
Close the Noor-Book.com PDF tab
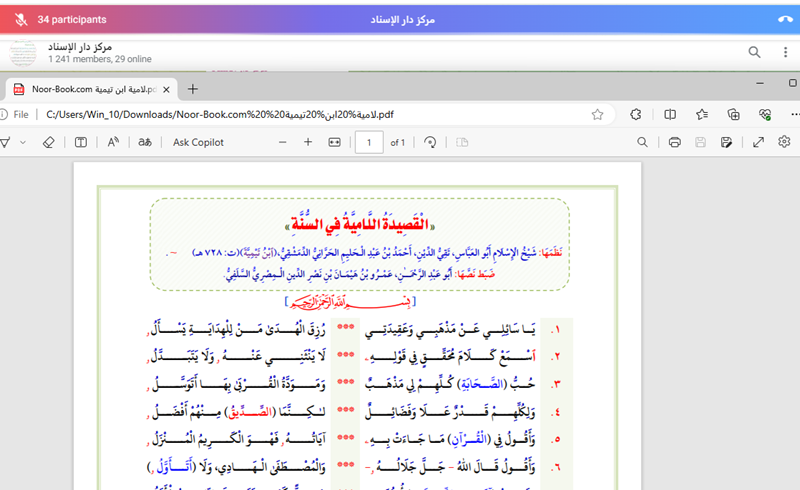tap(166, 89)
